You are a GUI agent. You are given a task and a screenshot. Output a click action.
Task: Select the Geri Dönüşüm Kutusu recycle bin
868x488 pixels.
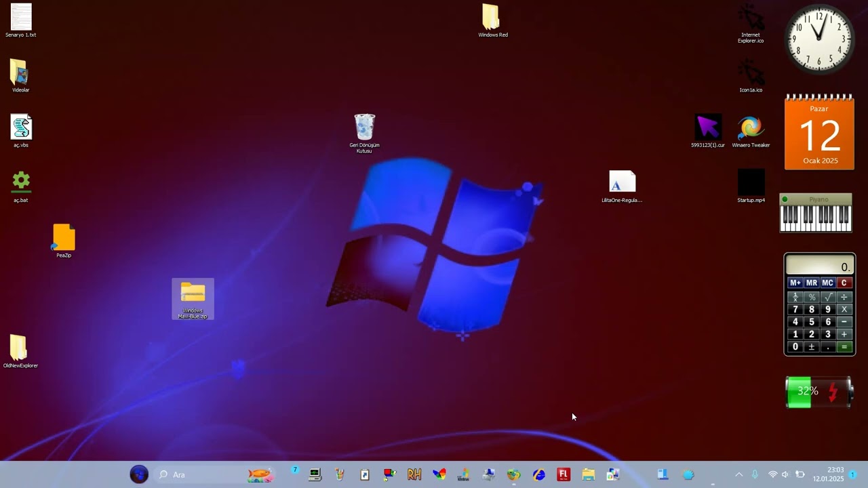click(364, 134)
